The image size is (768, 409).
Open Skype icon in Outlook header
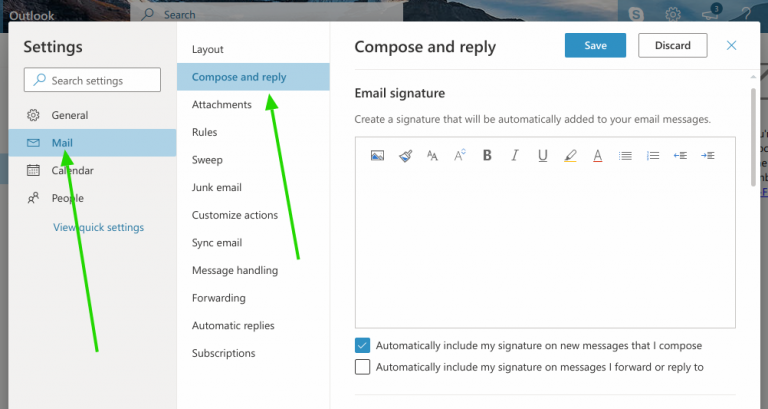click(x=636, y=14)
